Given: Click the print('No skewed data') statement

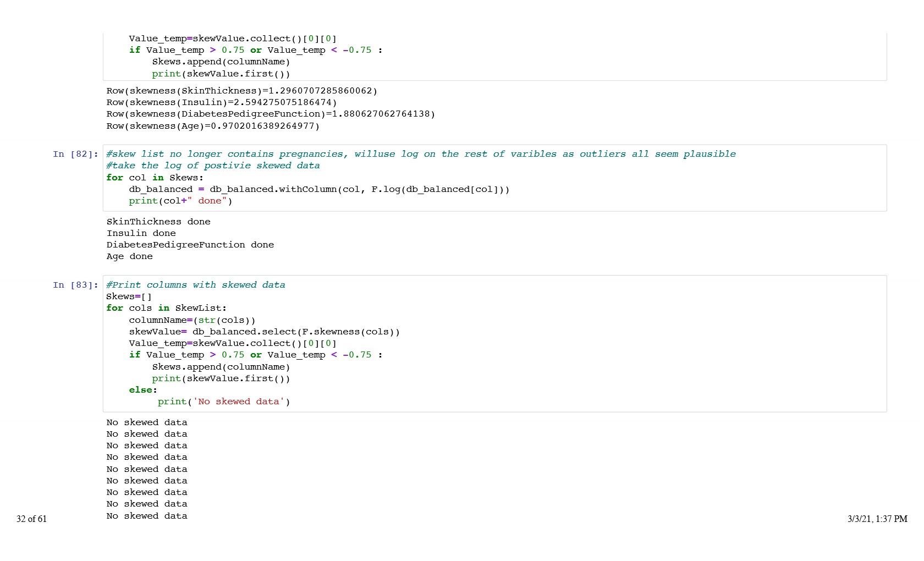Looking at the screenshot, I should (223, 402).
